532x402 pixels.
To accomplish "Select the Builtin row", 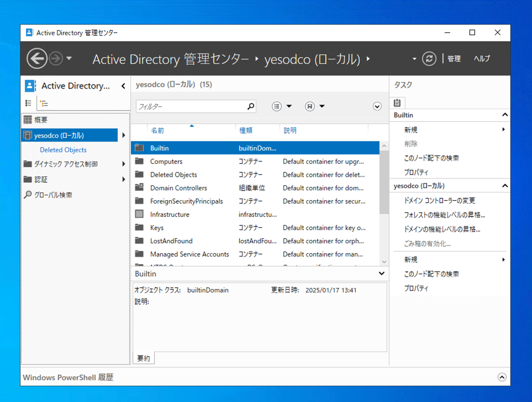I will pyautogui.click(x=255, y=148).
